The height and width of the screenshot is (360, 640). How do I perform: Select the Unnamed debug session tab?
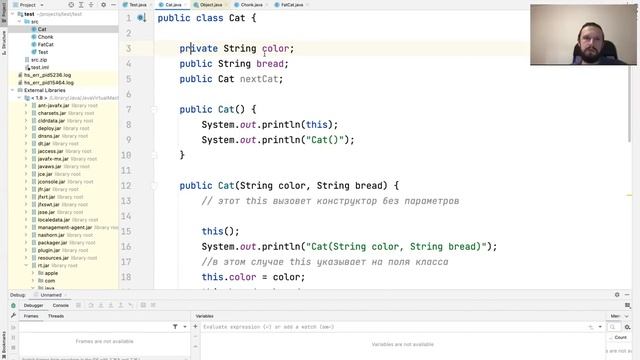coord(51,295)
